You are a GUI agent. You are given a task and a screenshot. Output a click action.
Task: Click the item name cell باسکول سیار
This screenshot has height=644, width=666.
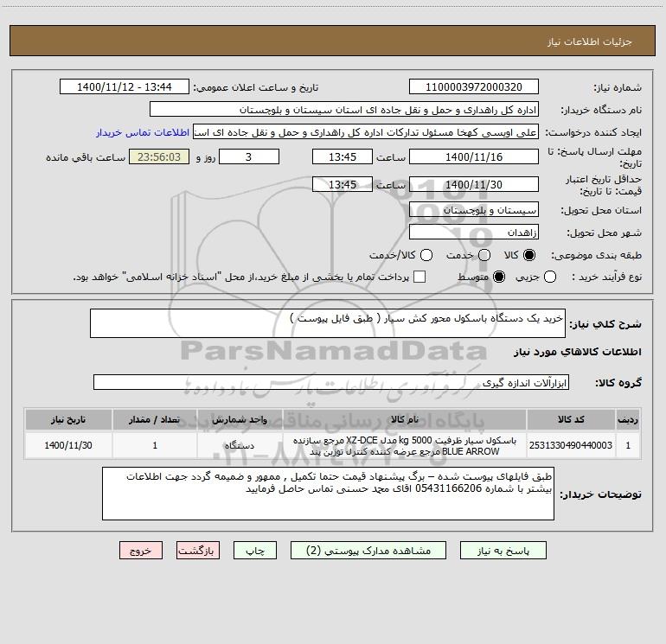pos(405,445)
